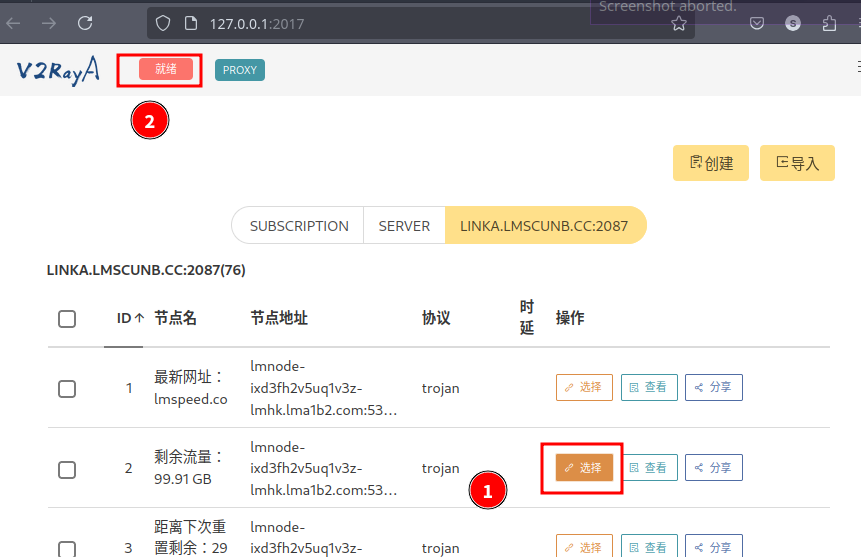
Task: Check the box for node ID 1
Action: tap(67, 388)
